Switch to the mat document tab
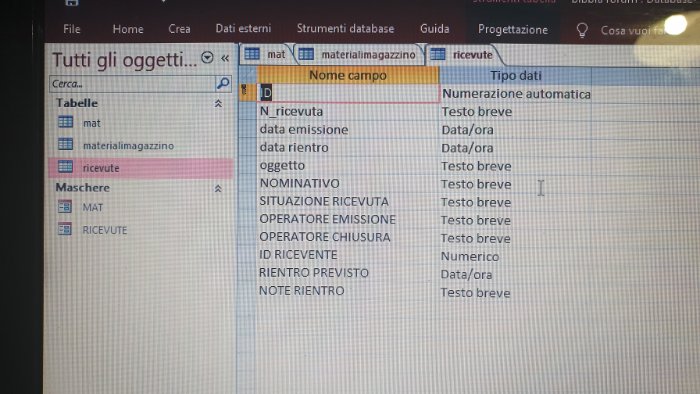The image size is (700, 394). click(x=266, y=54)
